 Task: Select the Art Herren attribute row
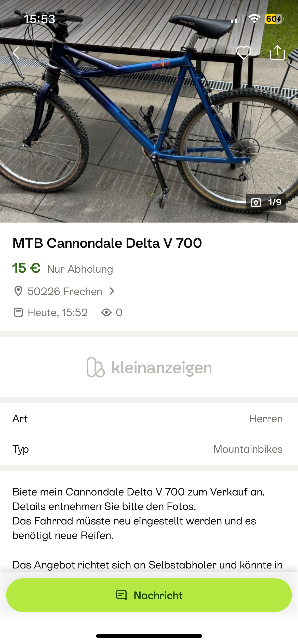(x=149, y=419)
